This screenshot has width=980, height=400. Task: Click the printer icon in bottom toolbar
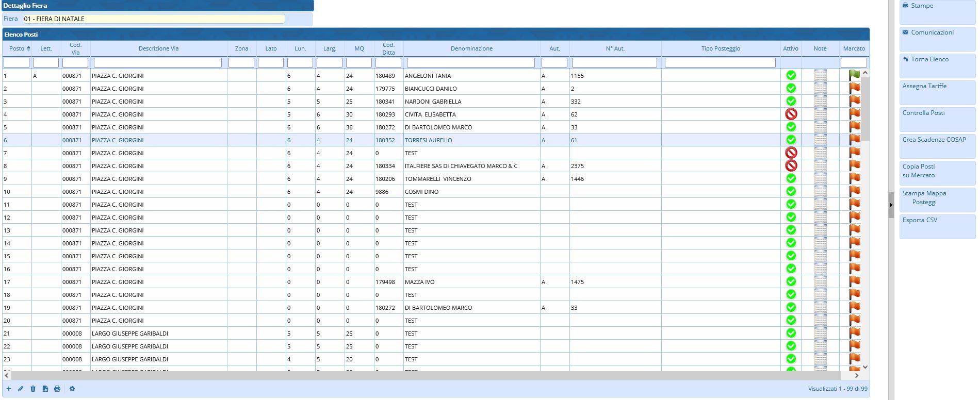pos(57,389)
